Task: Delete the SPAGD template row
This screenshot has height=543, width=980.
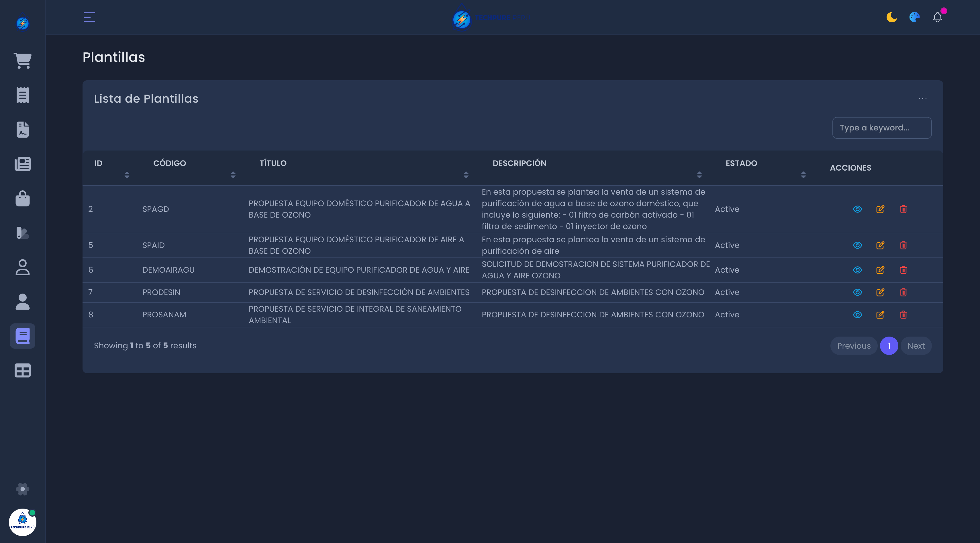Action: coord(903,209)
